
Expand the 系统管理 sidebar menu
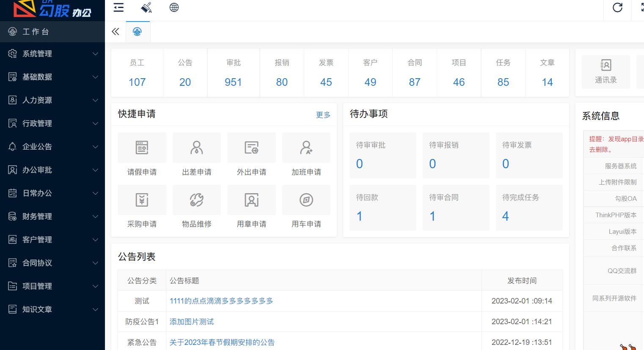coord(37,54)
